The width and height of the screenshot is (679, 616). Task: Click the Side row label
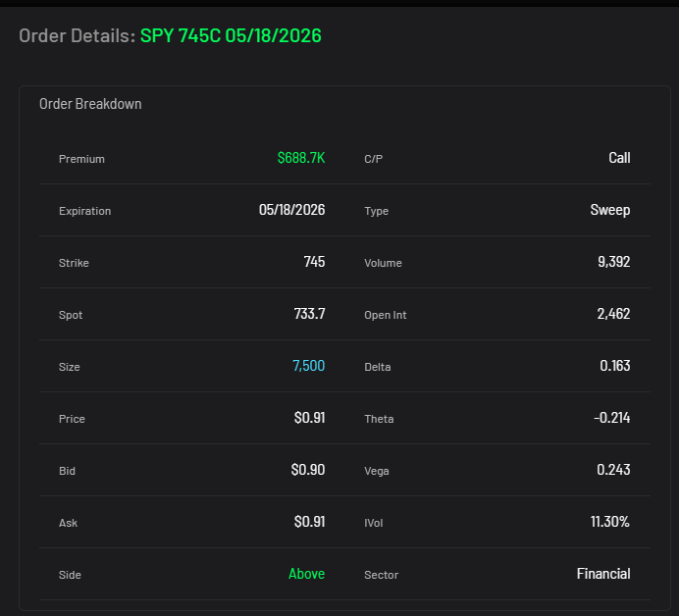click(70, 575)
